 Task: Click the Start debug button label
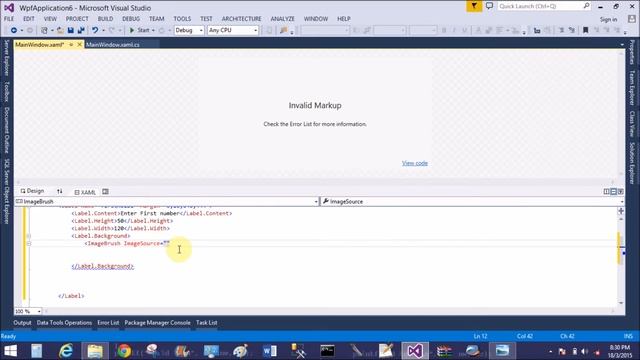[143, 30]
